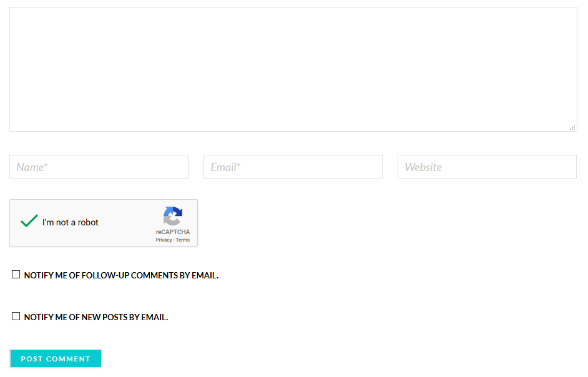Click the Email* placeholder text
The image size is (588, 377).
point(225,167)
